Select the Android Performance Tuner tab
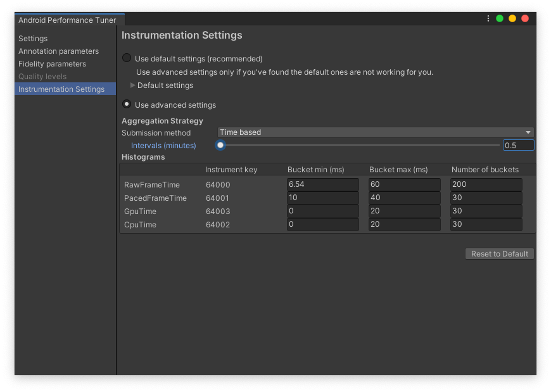This screenshot has width=551, height=392. click(x=67, y=20)
